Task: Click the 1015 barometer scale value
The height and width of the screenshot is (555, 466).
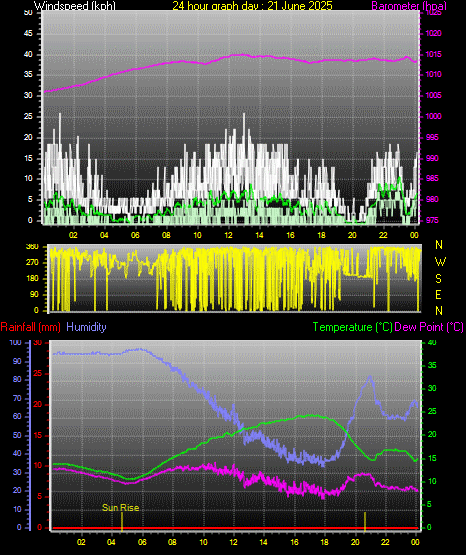Action: tap(433, 55)
